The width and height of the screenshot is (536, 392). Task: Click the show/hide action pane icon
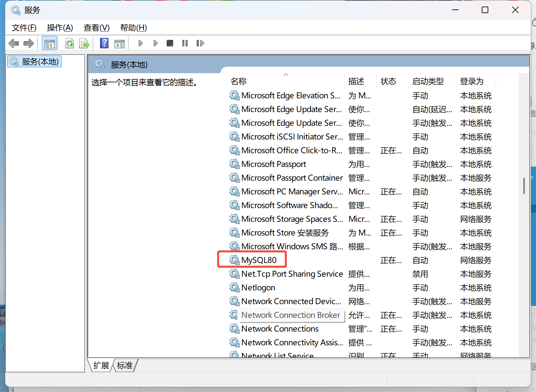120,43
